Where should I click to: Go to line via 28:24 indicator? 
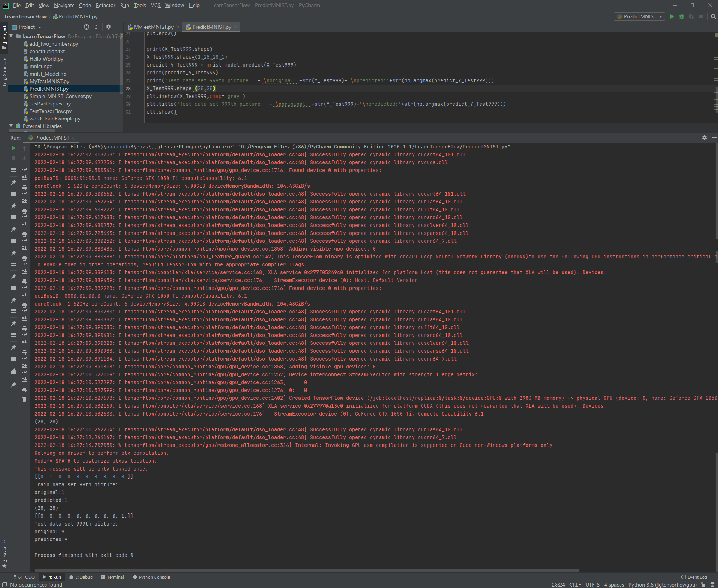click(558, 585)
